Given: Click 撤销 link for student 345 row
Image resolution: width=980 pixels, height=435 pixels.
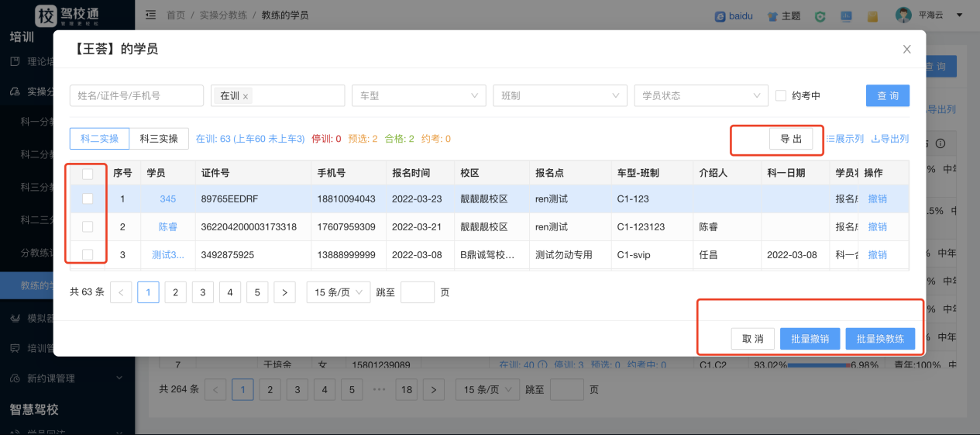Looking at the screenshot, I should point(877,199).
